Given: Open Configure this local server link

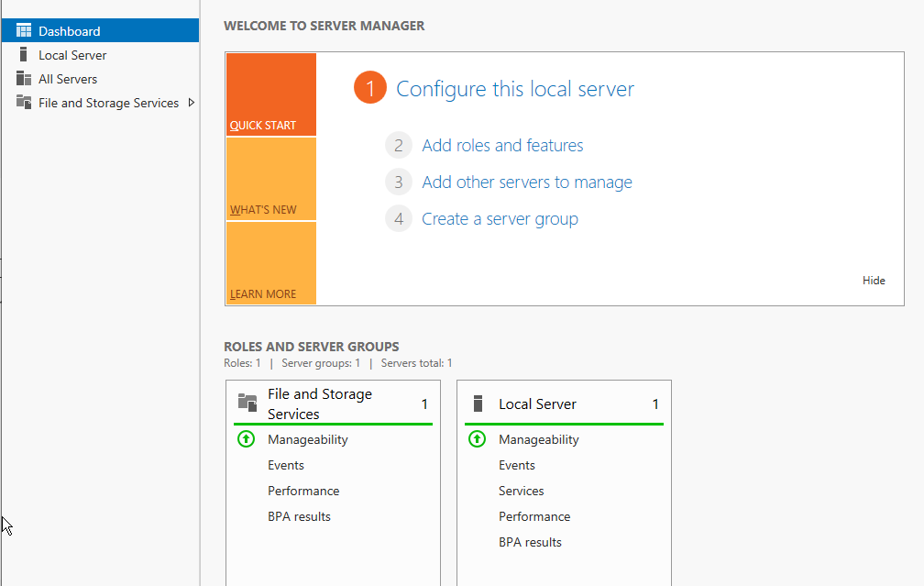Looking at the screenshot, I should pyautogui.click(x=515, y=89).
